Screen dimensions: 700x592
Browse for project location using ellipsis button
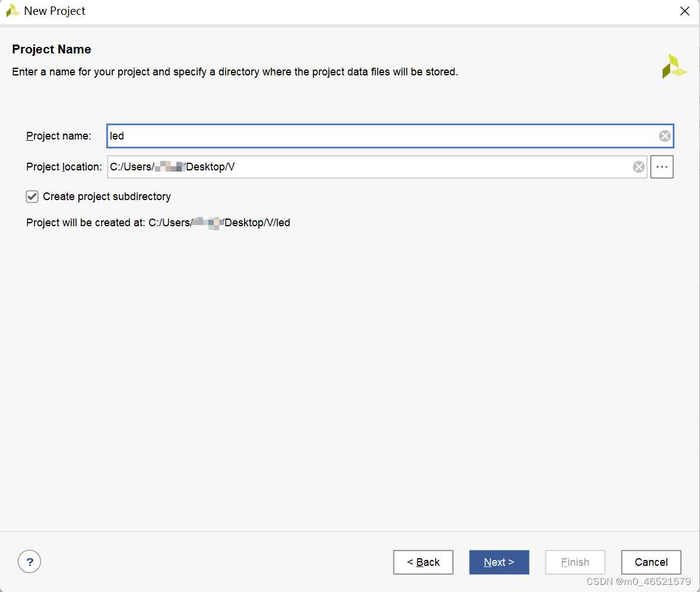662,167
